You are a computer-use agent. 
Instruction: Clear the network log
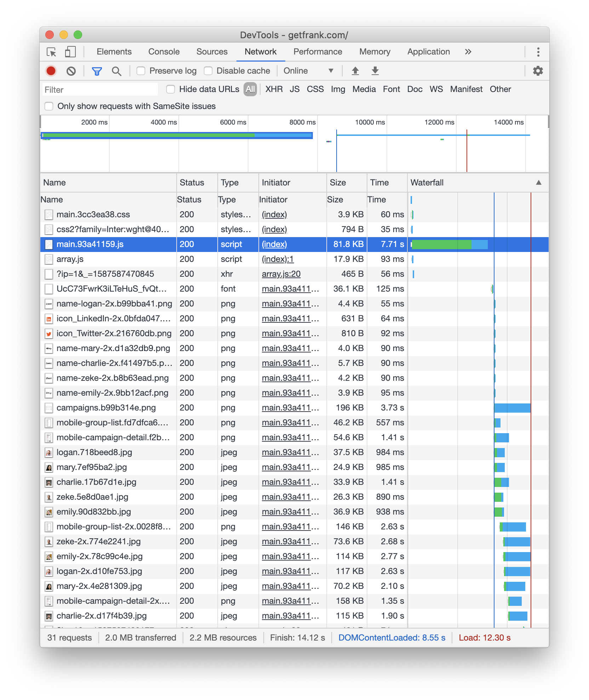(x=71, y=71)
